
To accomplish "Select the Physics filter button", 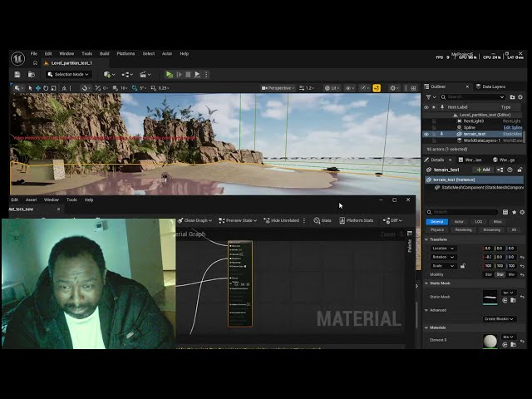I will pos(437,229).
